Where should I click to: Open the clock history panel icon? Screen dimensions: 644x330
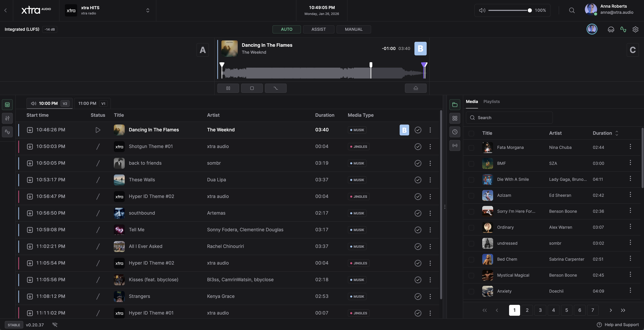[x=455, y=132]
